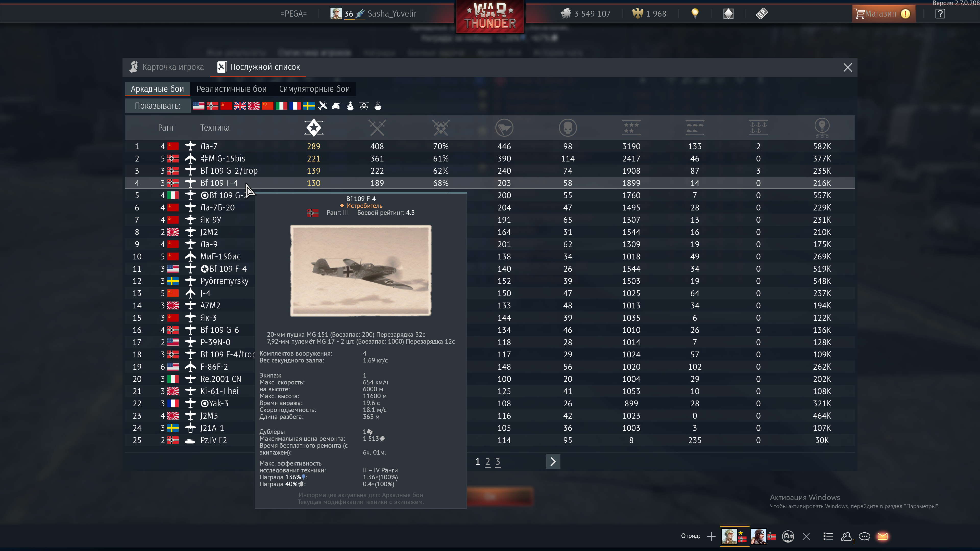The width and height of the screenshot is (980, 551).
Task: Sort by victories star column icon
Action: [313, 127]
